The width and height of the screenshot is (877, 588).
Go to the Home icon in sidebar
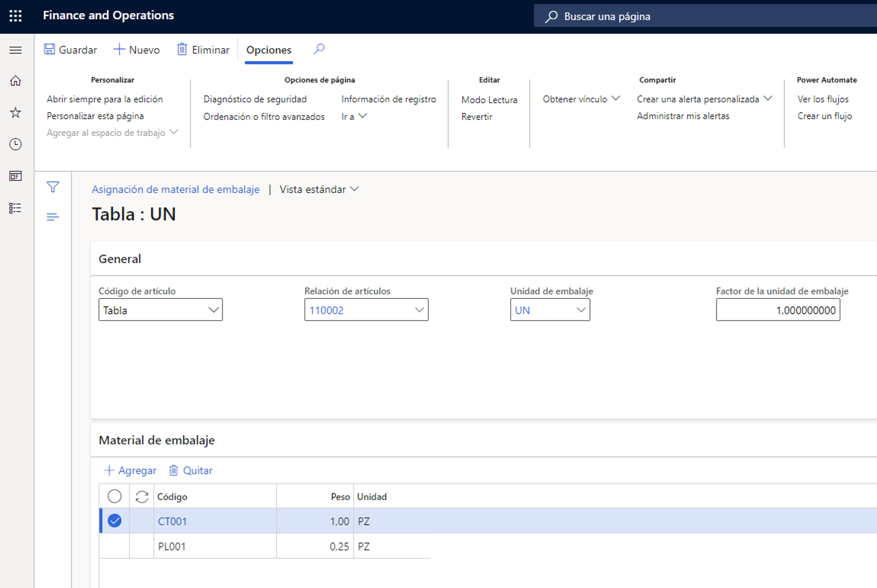(15, 81)
